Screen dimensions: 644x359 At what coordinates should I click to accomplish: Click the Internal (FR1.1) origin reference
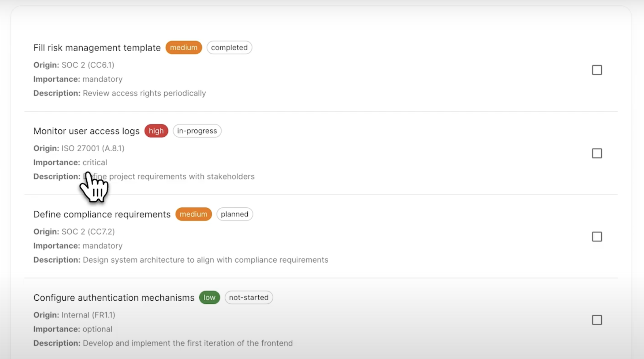point(88,315)
